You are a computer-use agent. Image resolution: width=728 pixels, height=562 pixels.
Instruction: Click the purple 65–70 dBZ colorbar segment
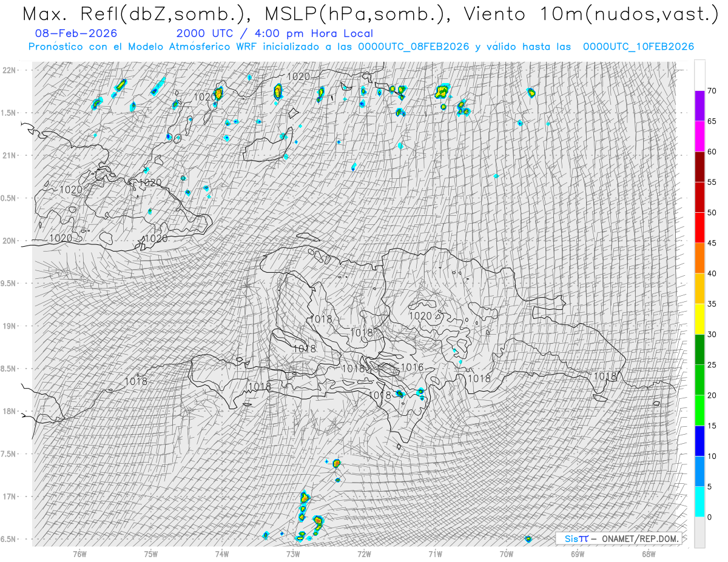(699, 105)
